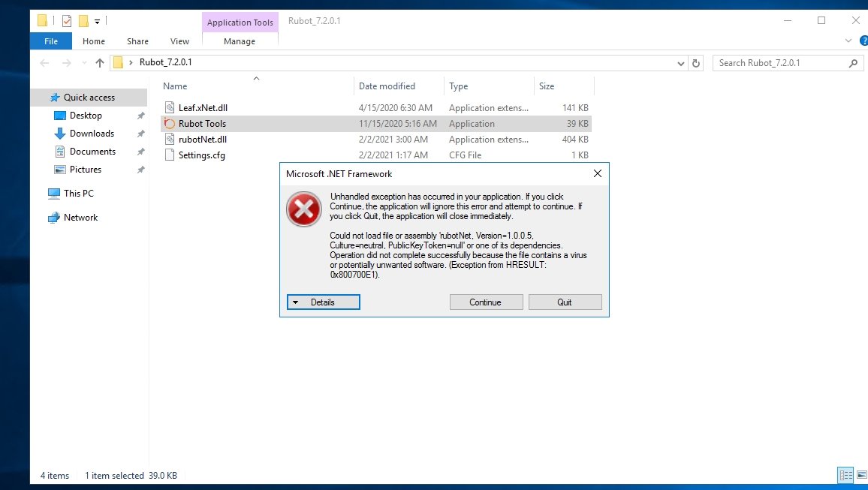Screen dimensions: 868x490
Task: Click the Refresh button beside address bar
Action: coord(696,63)
